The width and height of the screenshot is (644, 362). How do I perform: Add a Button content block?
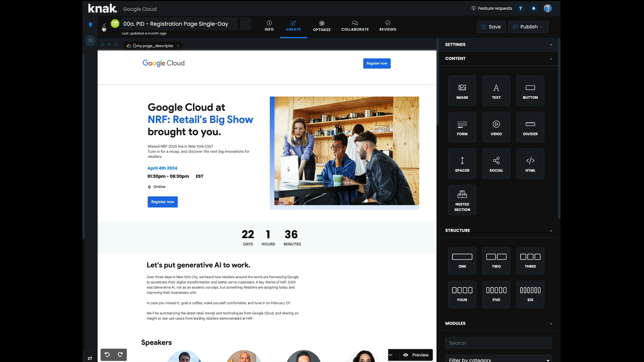coord(530,90)
